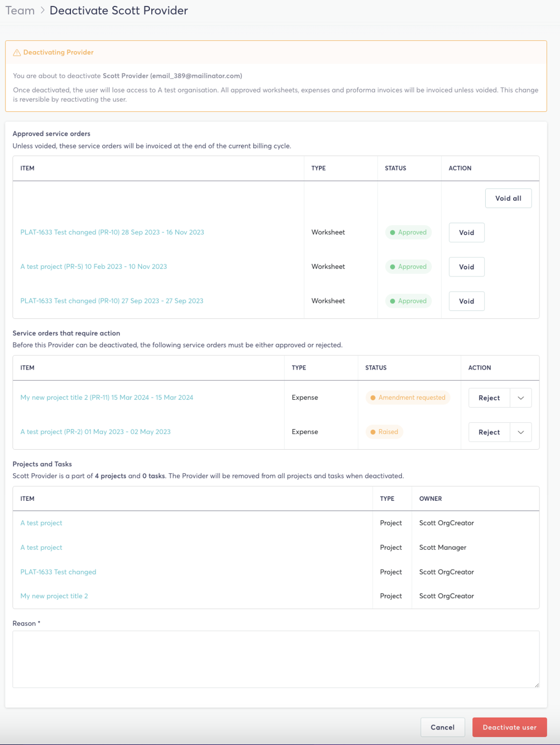Click Void all button
The image size is (560, 745).
[508, 198]
